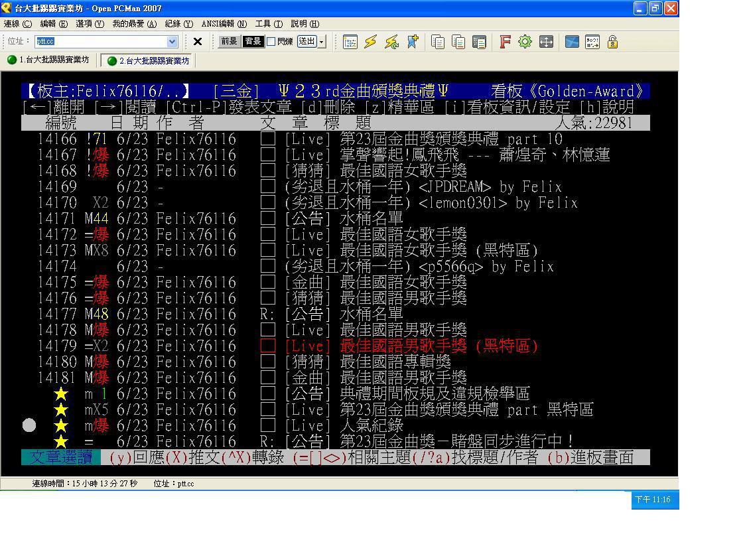The image size is (747, 560).
Task: Click the green status icon of tab 1
Action: point(12,60)
